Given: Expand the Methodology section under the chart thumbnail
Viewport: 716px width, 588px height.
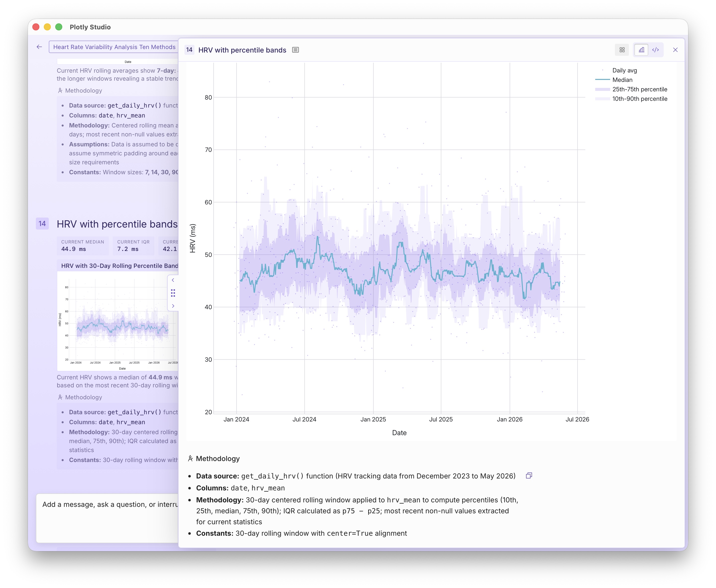Looking at the screenshot, I should pos(80,397).
